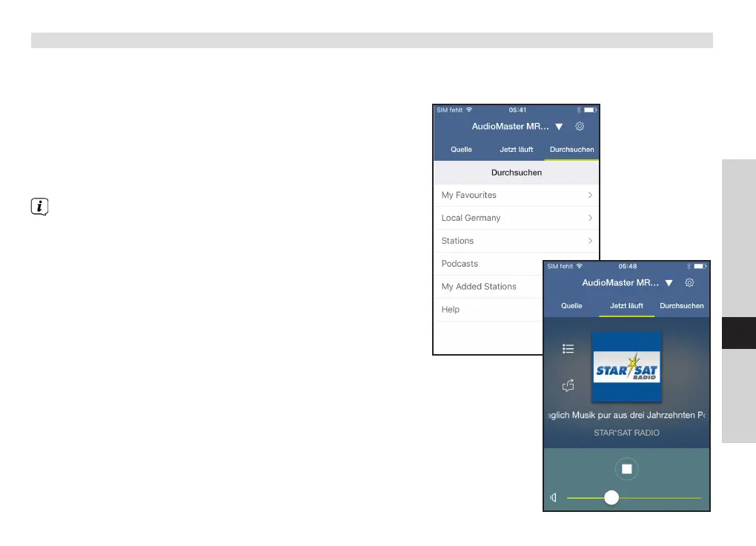
Task: Tap the share icon below the list icon
Action: pos(568,385)
